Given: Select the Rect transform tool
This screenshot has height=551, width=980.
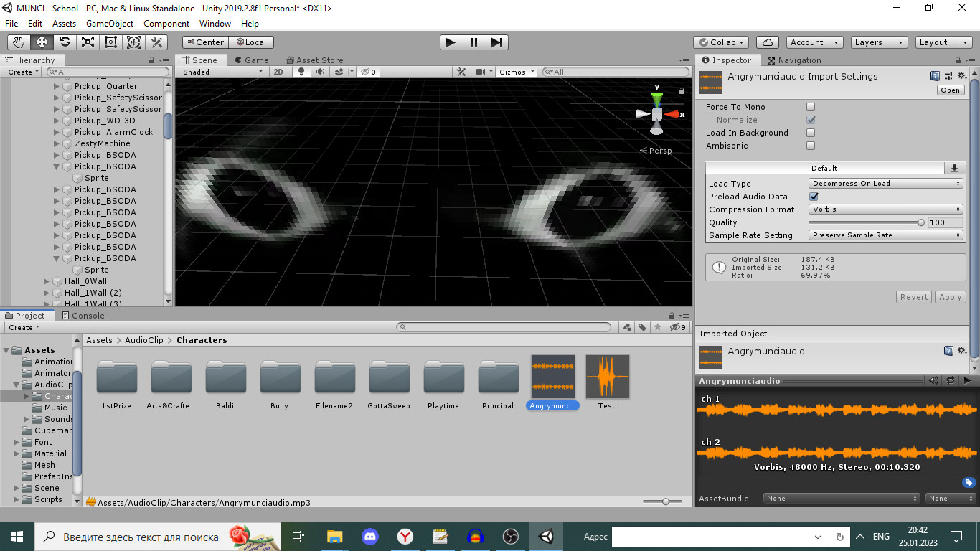Looking at the screenshot, I should (111, 42).
